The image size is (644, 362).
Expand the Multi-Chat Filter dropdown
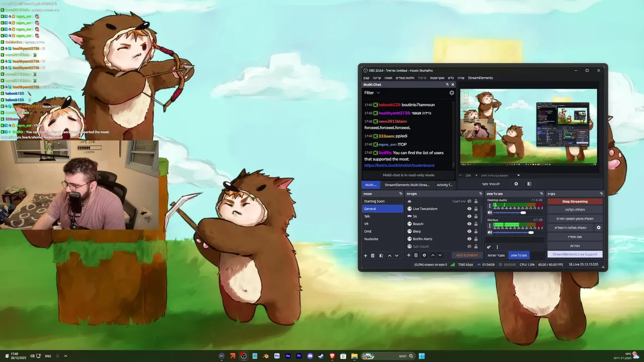point(372,93)
